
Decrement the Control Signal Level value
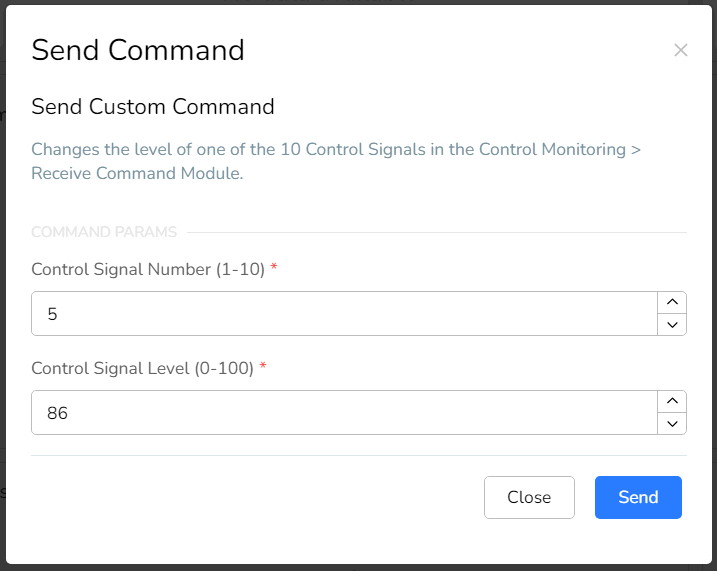[672, 424]
